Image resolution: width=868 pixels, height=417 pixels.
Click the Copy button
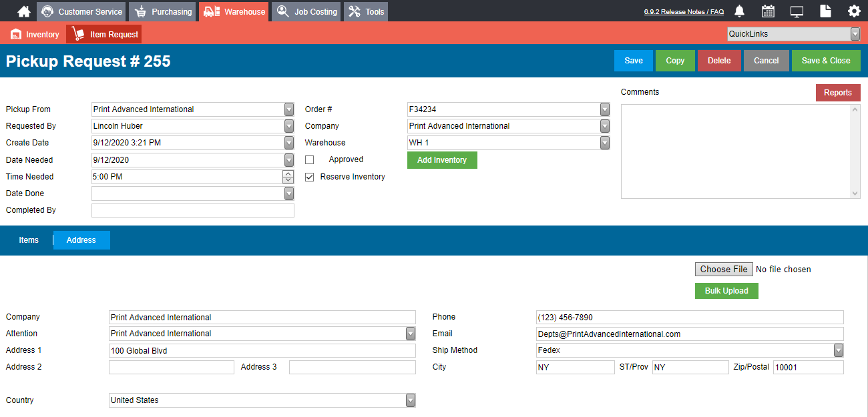click(x=675, y=61)
